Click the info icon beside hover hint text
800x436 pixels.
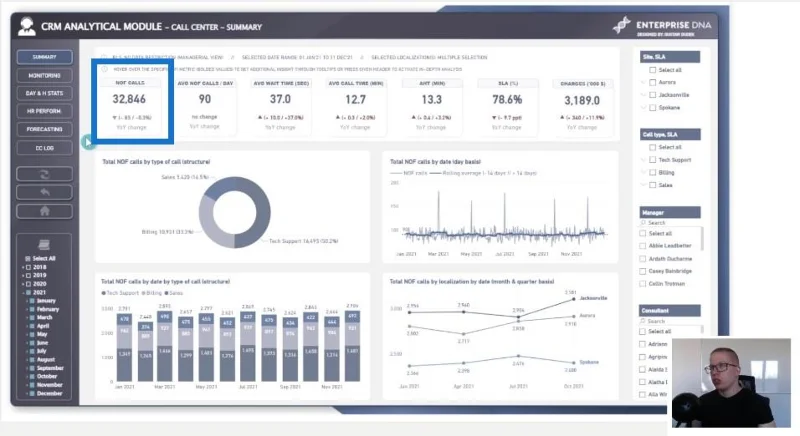105,69
